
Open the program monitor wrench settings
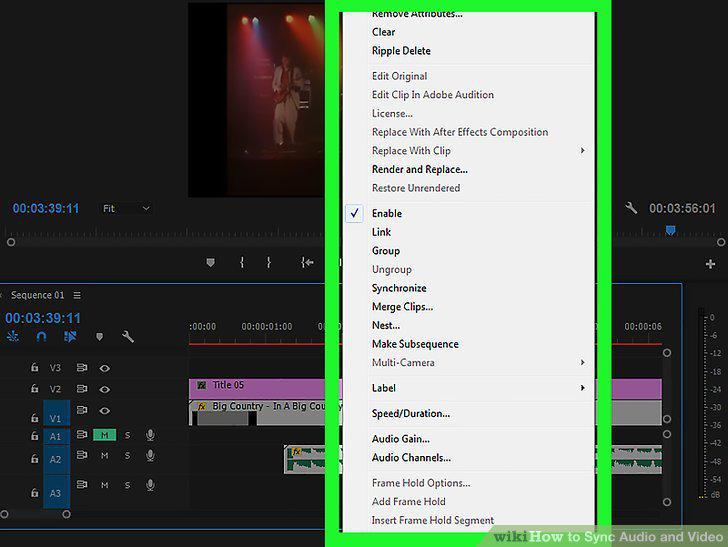pos(631,208)
